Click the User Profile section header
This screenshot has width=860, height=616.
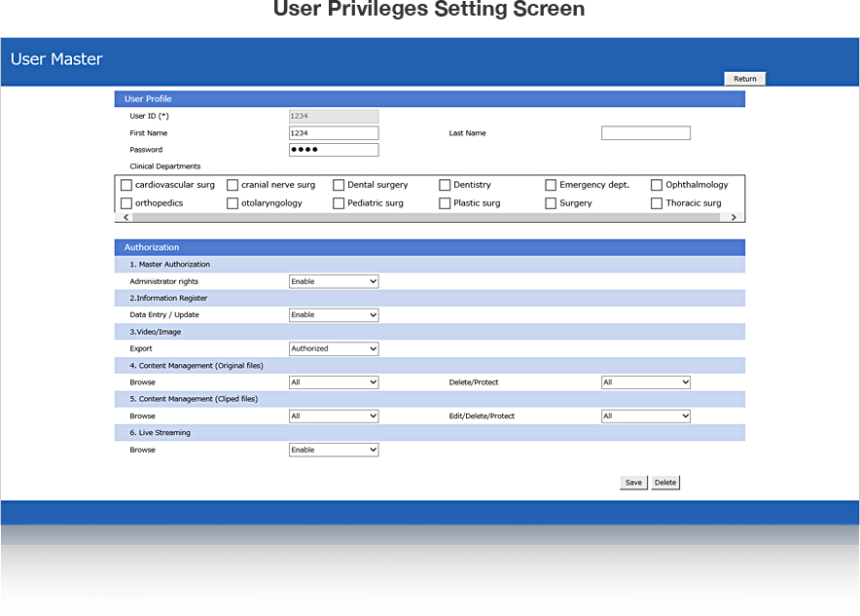click(429, 98)
